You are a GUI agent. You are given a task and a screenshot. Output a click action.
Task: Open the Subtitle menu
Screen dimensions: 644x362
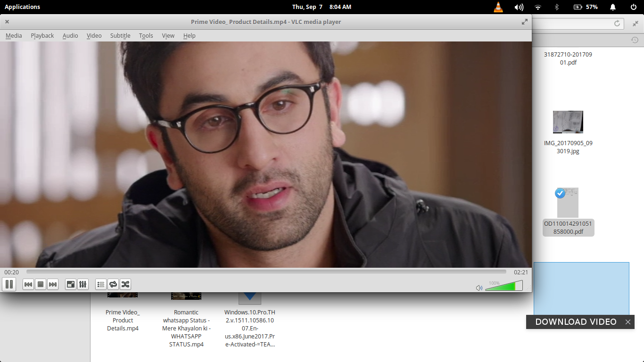pyautogui.click(x=120, y=35)
